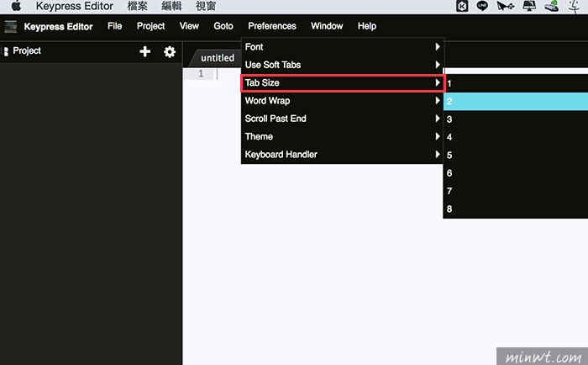588x365 pixels.
Task: Set tab size to 6
Action: click(x=516, y=173)
